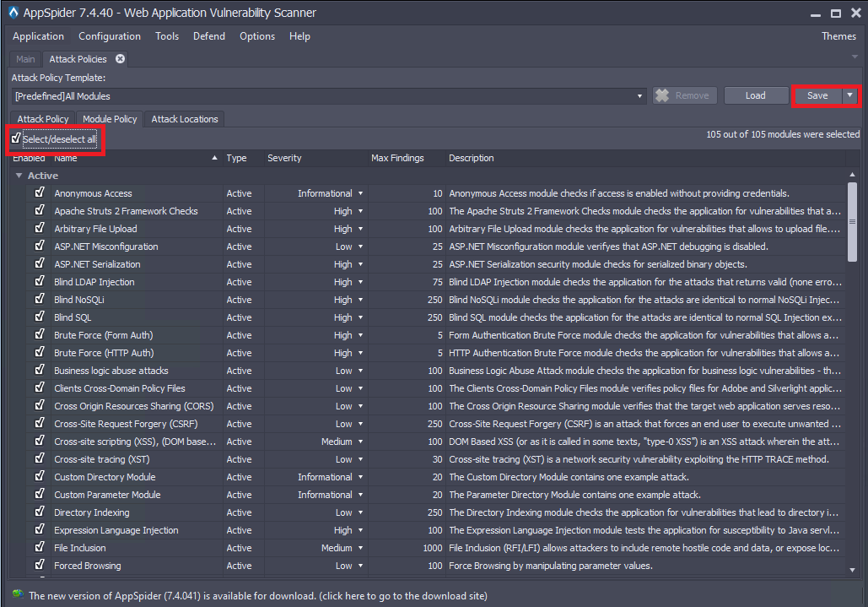The height and width of the screenshot is (607, 868).
Task: Save the attack policy
Action: 817,95
